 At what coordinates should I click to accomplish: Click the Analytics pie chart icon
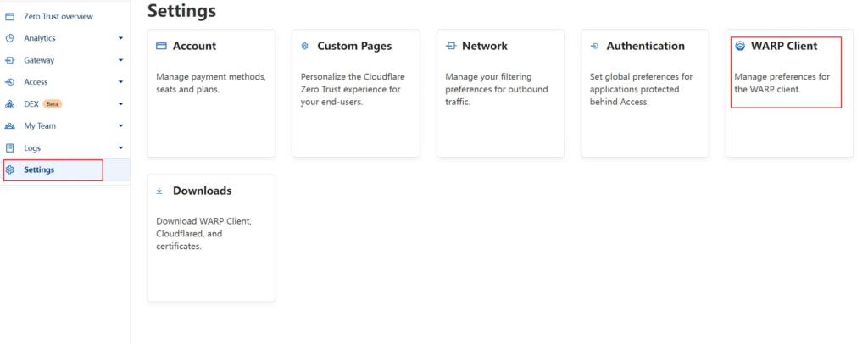pyautogui.click(x=10, y=38)
